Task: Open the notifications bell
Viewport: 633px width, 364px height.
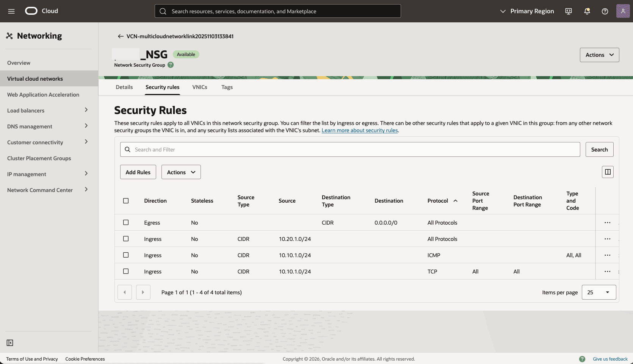Action: click(x=587, y=11)
